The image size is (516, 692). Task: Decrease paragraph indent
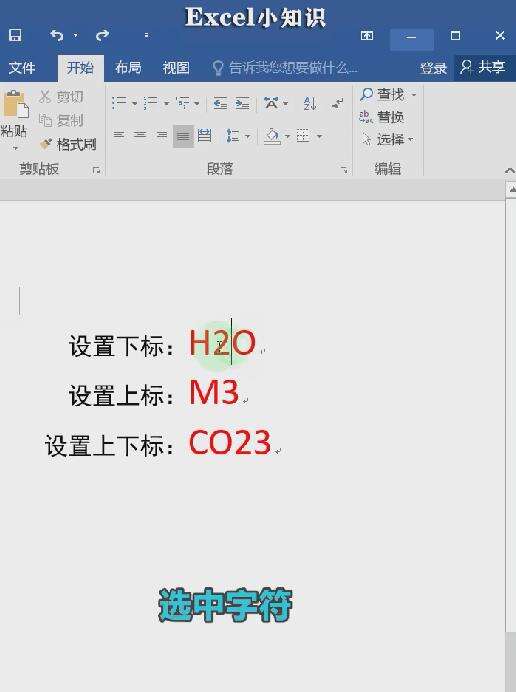pyautogui.click(x=220, y=103)
